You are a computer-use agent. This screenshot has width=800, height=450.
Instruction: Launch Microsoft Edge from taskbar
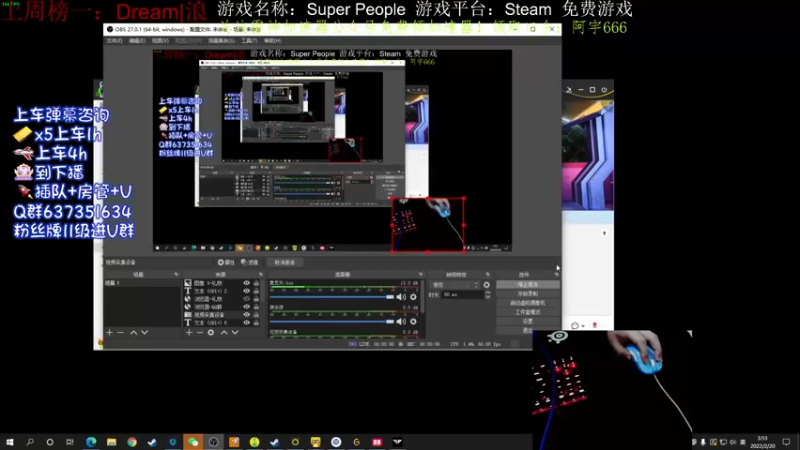[91, 442]
